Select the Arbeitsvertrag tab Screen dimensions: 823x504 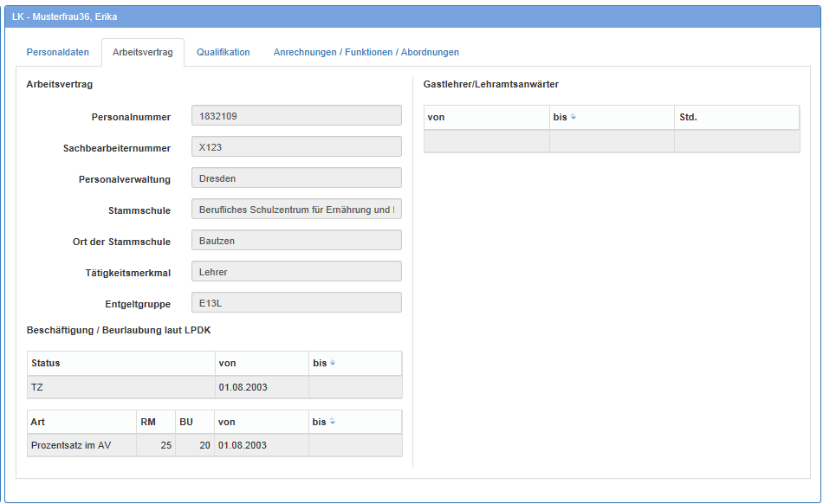142,52
